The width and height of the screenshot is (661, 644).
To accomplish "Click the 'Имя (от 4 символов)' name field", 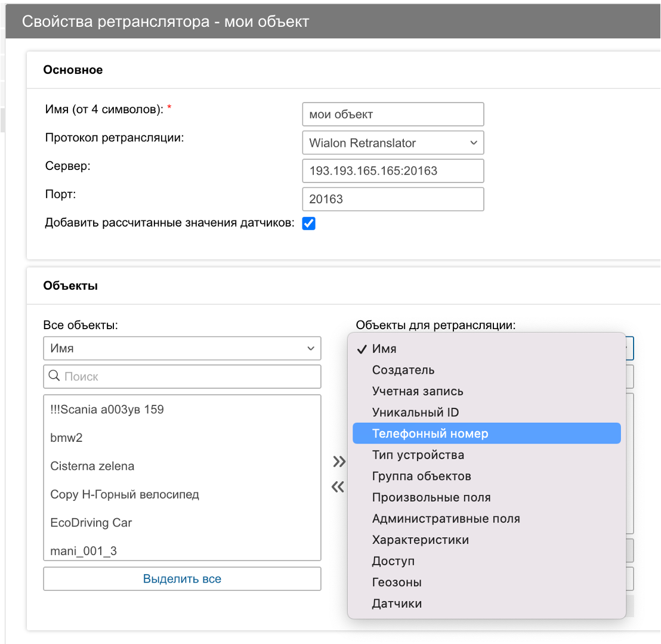I will (x=393, y=114).
